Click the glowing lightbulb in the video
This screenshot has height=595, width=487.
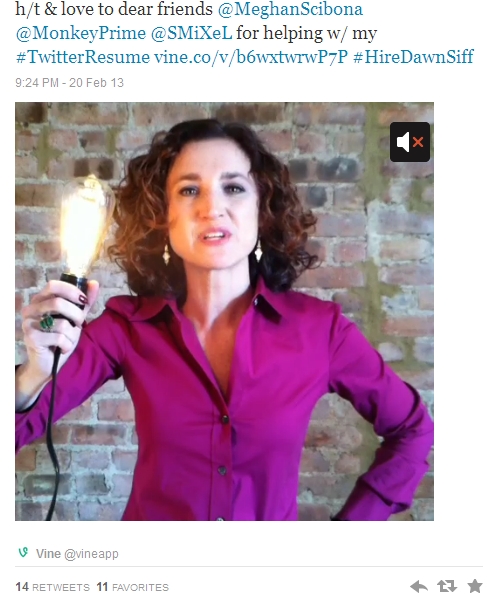(x=87, y=224)
